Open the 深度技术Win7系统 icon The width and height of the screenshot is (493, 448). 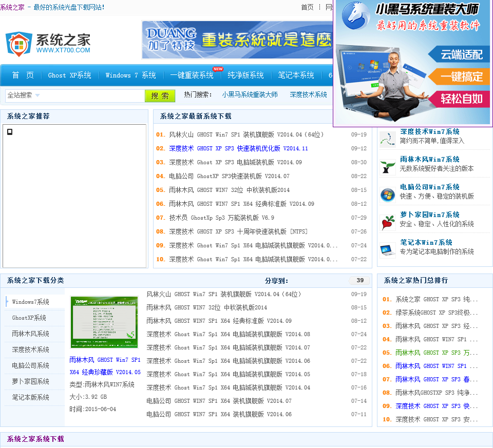[387, 139]
